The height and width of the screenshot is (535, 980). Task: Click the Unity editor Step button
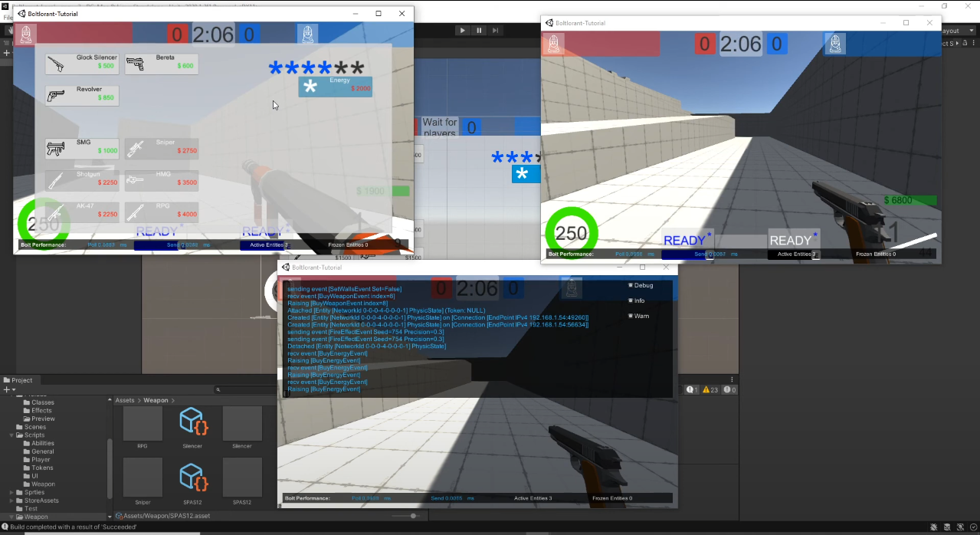pos(496,31)
